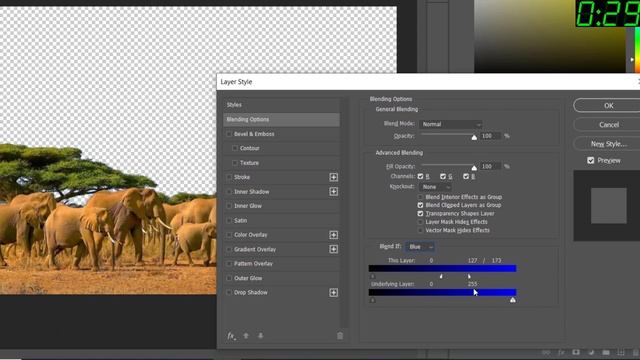Tick the Color Overlay checkbox
Image resolution: width=640 pixels, height=360 pixels.
point(229,235)
